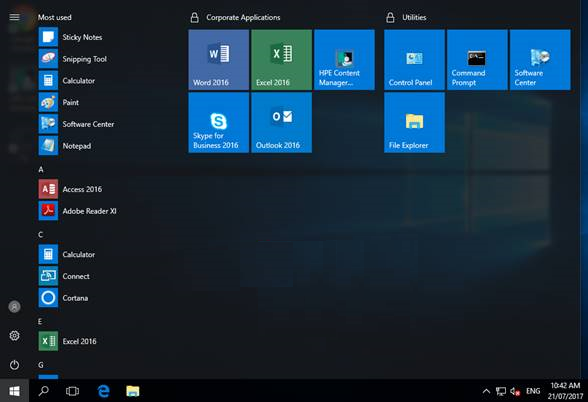Open taskbar Search magnifier
Viewport: 588px width, 402px height.
[x=44, y=391]
